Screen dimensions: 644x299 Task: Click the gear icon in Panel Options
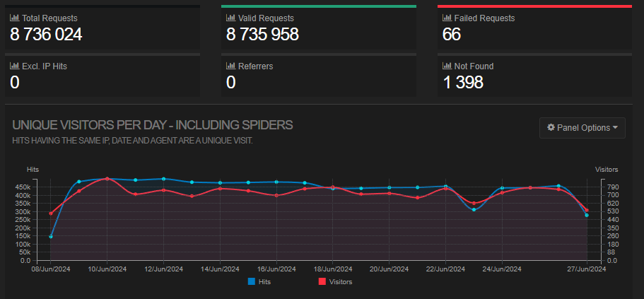(551, 128)
